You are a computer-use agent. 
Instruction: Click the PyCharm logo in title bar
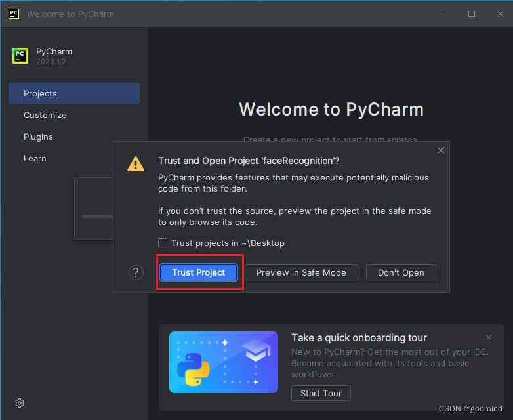[x=14, y=14]
